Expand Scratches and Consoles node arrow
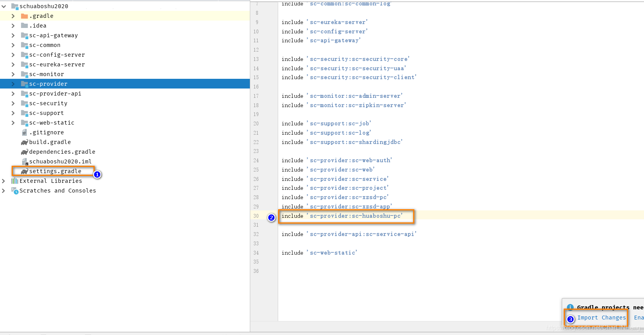The height and width of the screenshot is (335, 644). pos(3,191)
